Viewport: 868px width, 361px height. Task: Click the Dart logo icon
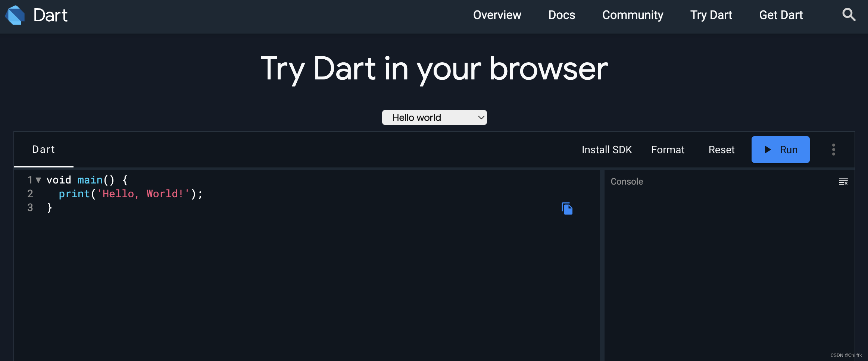point(15,15)
